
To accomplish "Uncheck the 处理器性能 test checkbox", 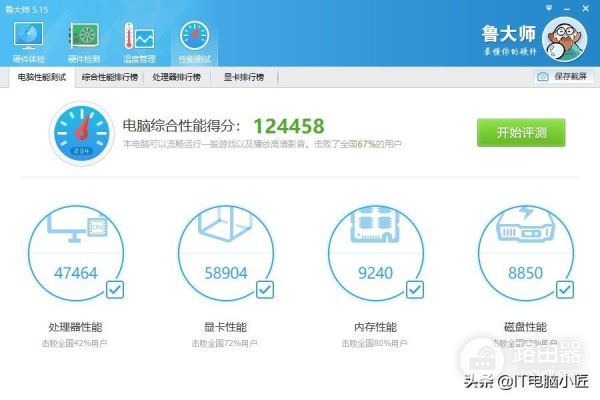I will coord(115,290).
